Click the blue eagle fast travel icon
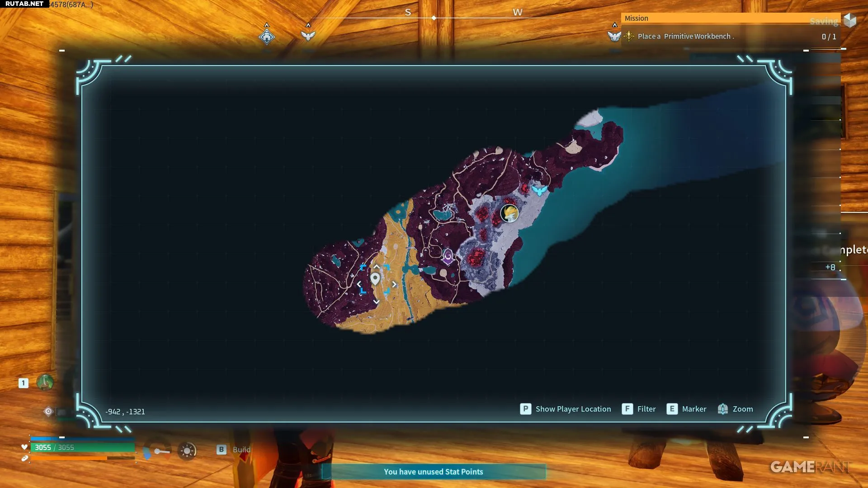The height and width of the screenshot is (488, 868). click(539, 190)
